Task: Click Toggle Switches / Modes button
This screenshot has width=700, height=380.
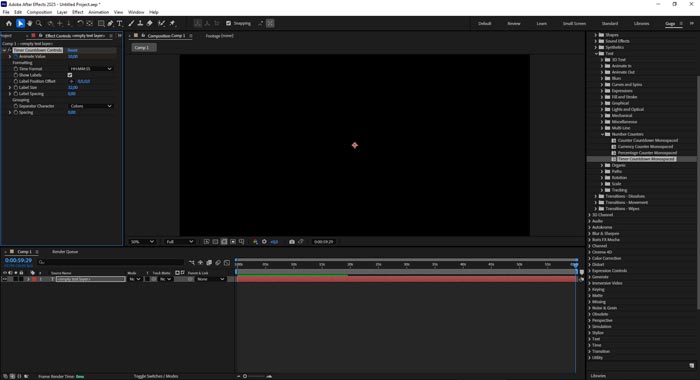Action: point(156,376)
